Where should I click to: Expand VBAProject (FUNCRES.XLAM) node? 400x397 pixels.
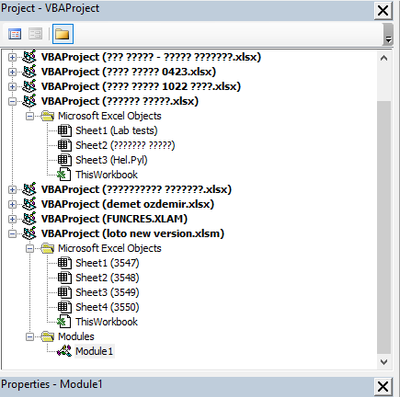(12, 219)
